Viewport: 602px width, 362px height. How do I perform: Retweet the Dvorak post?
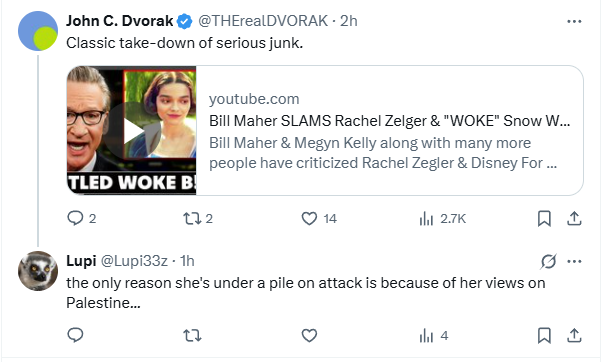192,218
